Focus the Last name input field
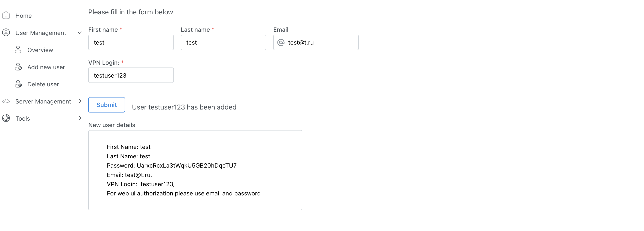 tap(223, 43)
